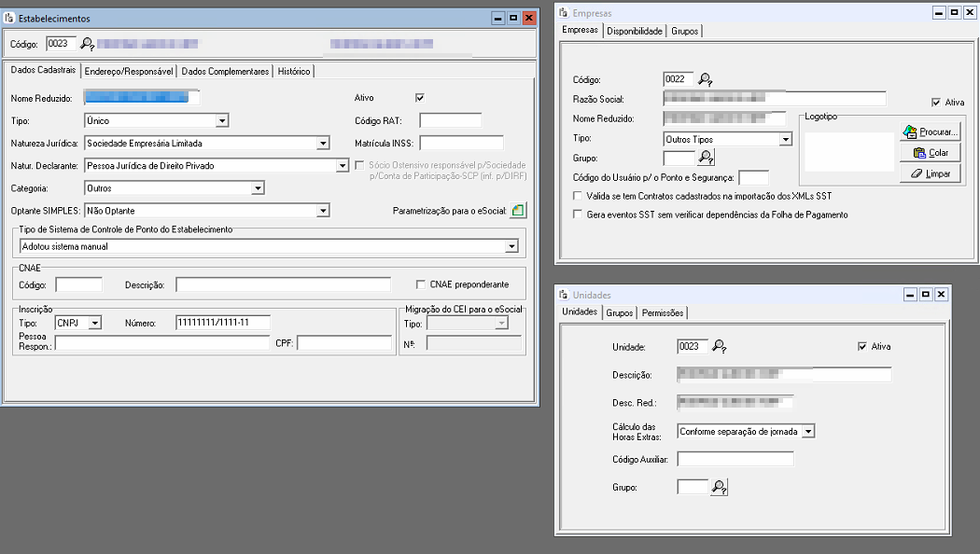Image resolution: width=980 pixels, height=554 pixels.
Task: Click the search icon beside Estabelecimentos Código
Action: coord(87,44)
